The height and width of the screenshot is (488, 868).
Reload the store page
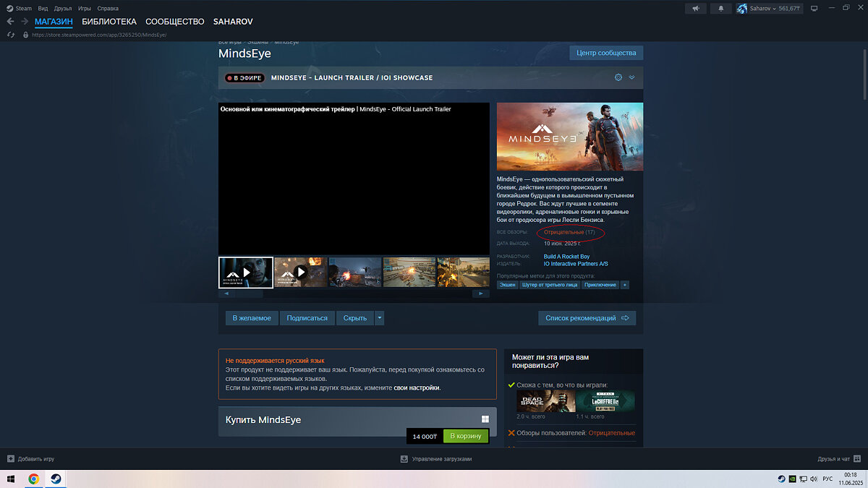point(10,34)
